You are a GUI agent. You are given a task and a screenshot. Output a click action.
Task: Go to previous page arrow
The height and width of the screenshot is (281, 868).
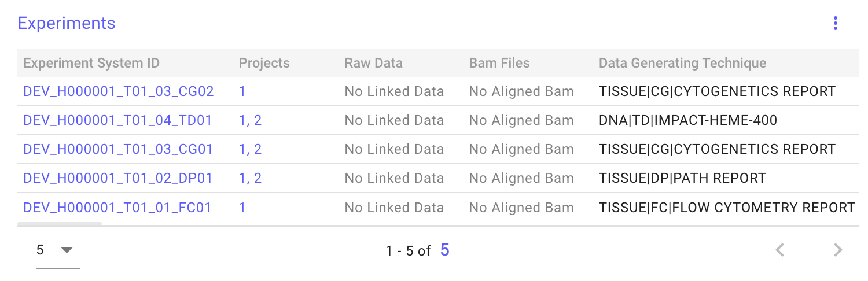pos(780,250)
